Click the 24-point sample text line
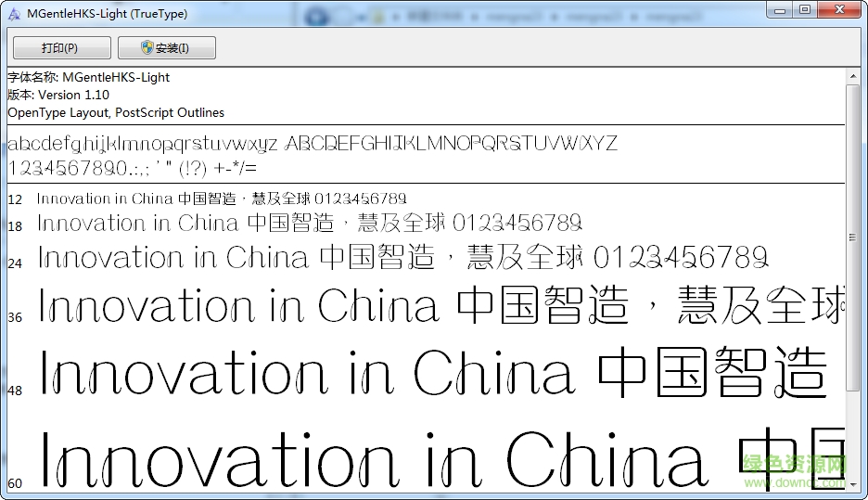 (x=403, y=258)
